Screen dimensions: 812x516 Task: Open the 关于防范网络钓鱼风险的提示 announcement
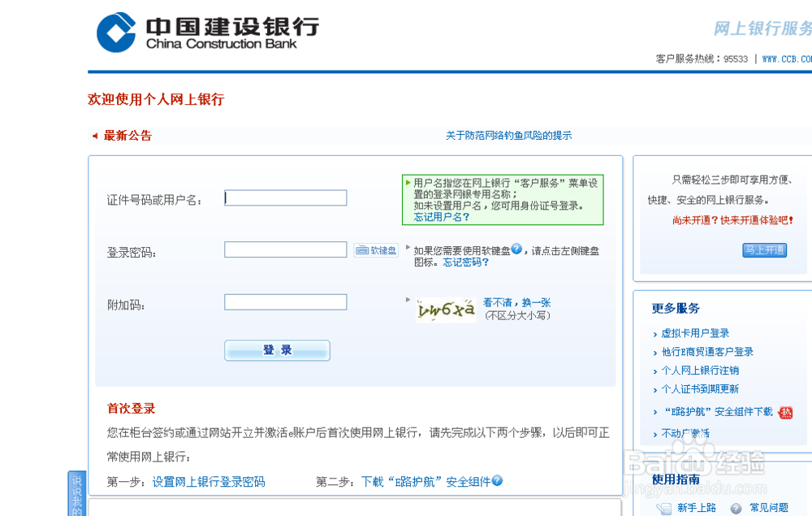pos(508,136)
